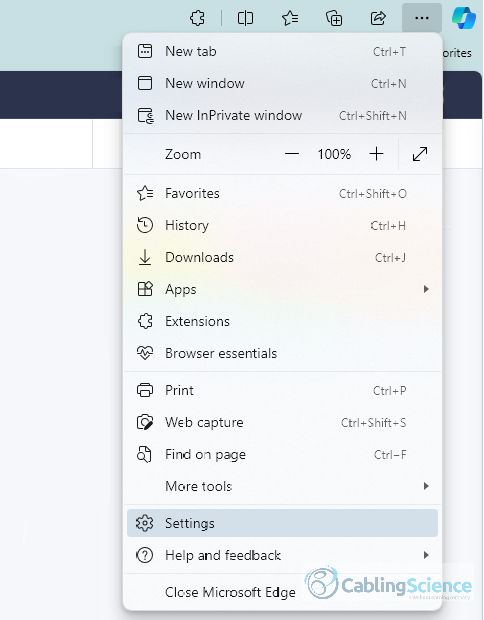The image size is (484, 620).
Task: Open a New InPrivate window
Action: [282, 115]
